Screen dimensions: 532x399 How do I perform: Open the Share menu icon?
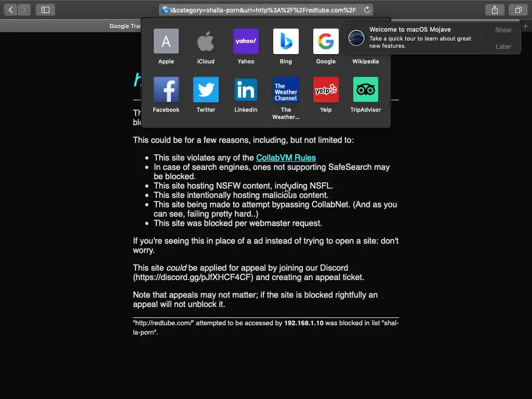pos(495,10)
